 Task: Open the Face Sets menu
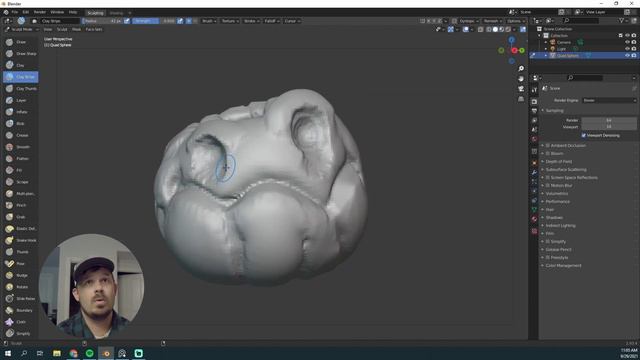point(94,29)
